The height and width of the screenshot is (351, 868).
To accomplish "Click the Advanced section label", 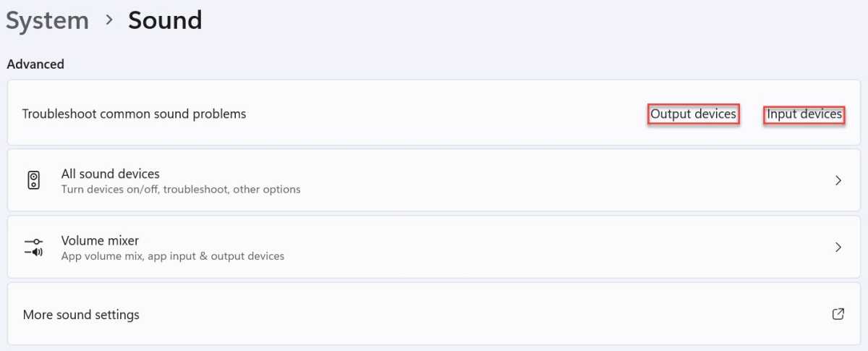I will click(x=35, y=64).
